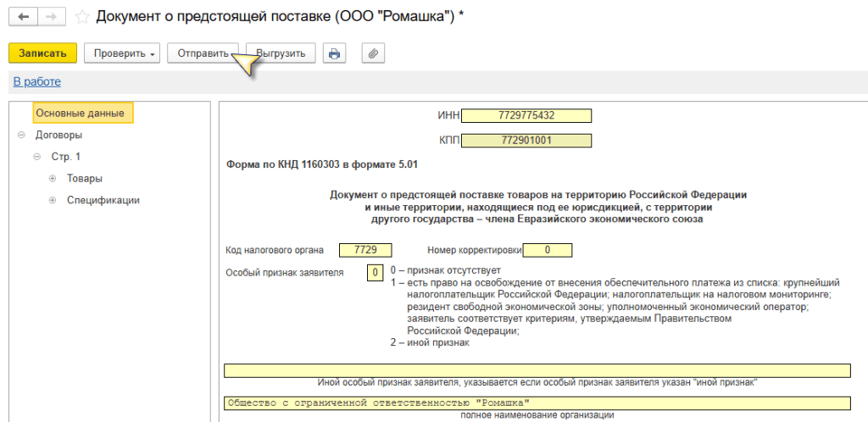Click the forward navigation arrow
868x422 pixels.
pos(52,17)
